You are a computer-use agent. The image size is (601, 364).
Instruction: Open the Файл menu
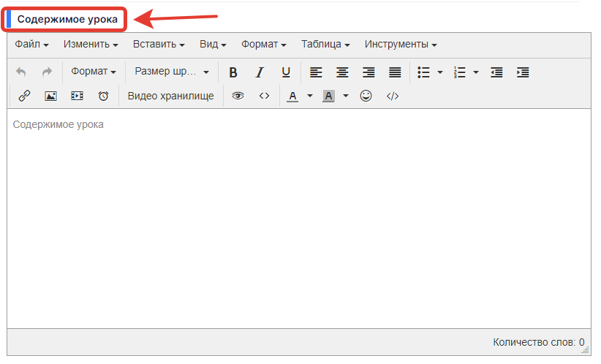click(32, 45)
